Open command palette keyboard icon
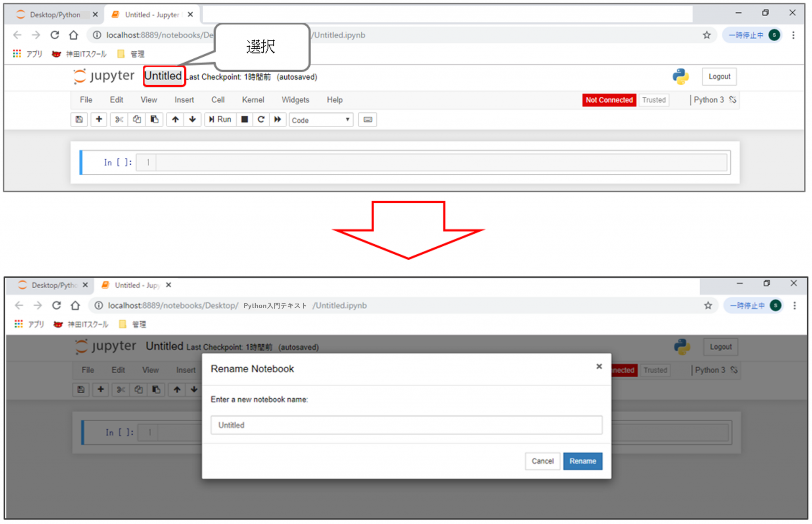The width and height of the screenshot is (812, 524). pos(368,119)
